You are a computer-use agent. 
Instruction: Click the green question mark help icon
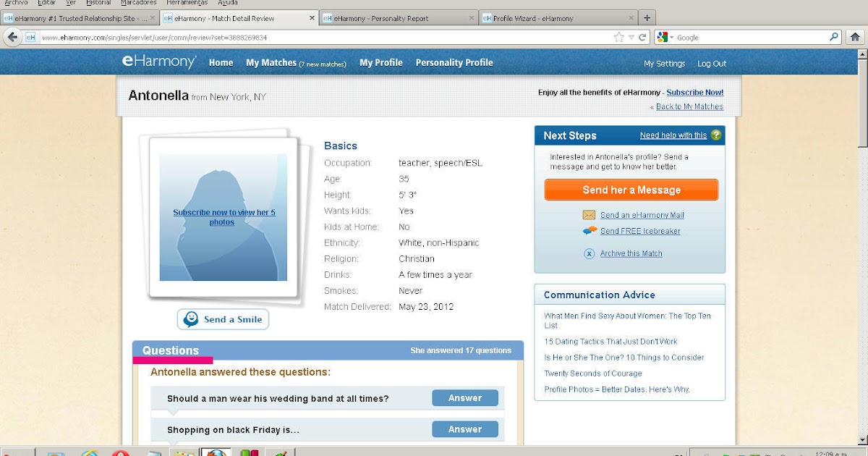(716, 135)
